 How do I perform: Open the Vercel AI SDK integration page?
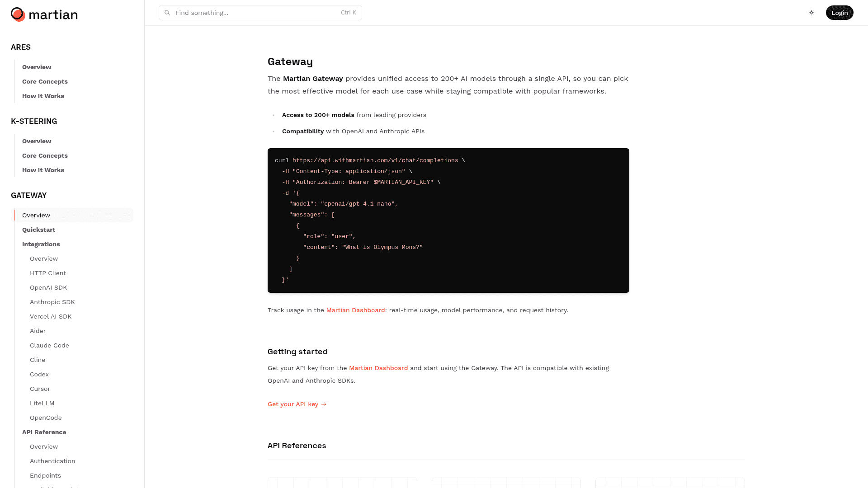coord(51,316)
